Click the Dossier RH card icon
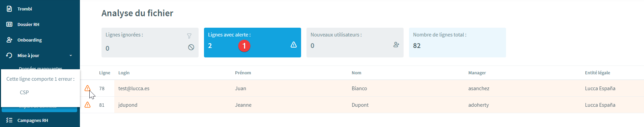Image resolution: width=644 pixels, height=127 pixels. 9,24
